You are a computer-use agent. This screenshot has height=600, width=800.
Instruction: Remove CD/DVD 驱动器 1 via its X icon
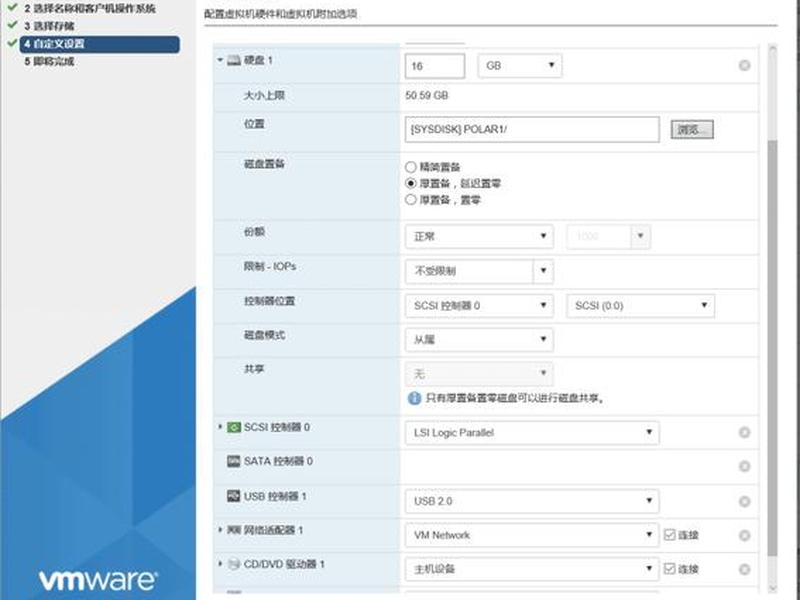744,569
